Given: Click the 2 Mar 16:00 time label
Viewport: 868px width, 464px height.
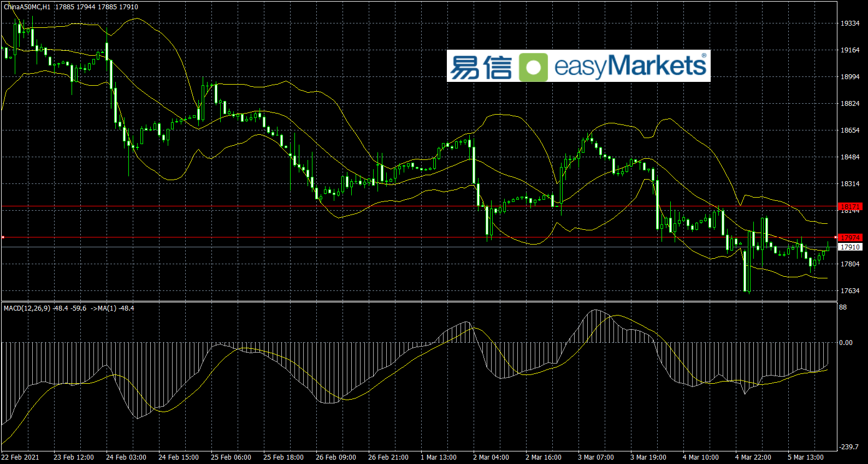Looking at the screenshot, I should pos(544,457).
